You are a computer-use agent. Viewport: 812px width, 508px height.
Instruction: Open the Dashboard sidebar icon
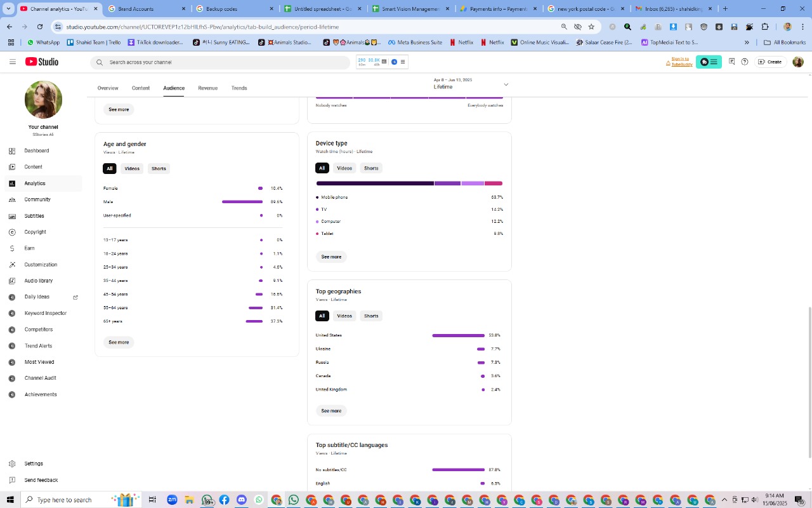tap(12, 150)
